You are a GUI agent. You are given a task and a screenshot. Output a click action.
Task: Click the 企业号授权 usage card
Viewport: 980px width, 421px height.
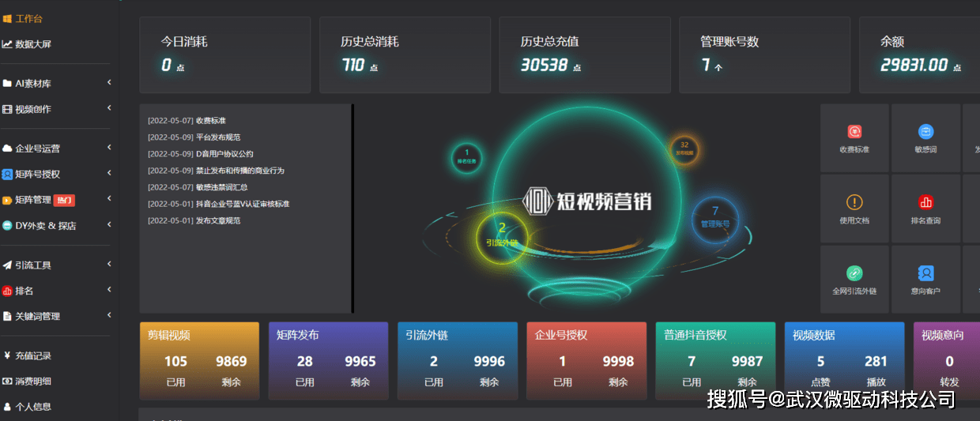(x=586, y=361)
